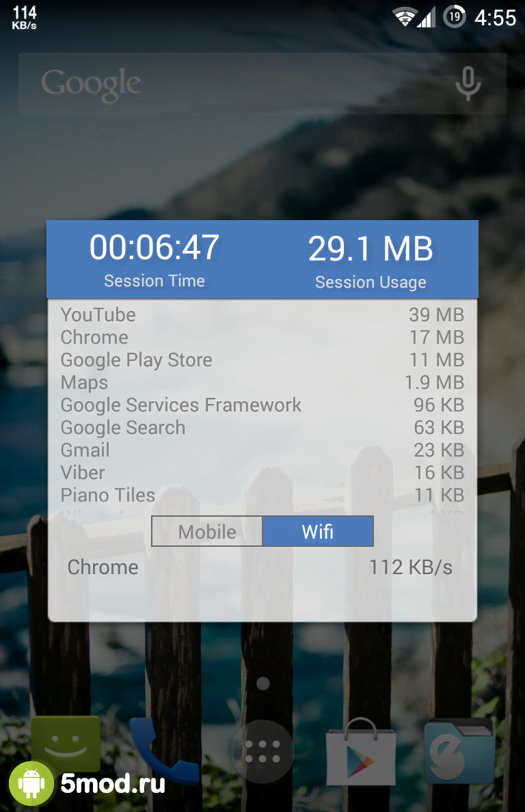Tap the battery indicator showing 19
This screenshot has height=812, width=525.
[454, 17]
